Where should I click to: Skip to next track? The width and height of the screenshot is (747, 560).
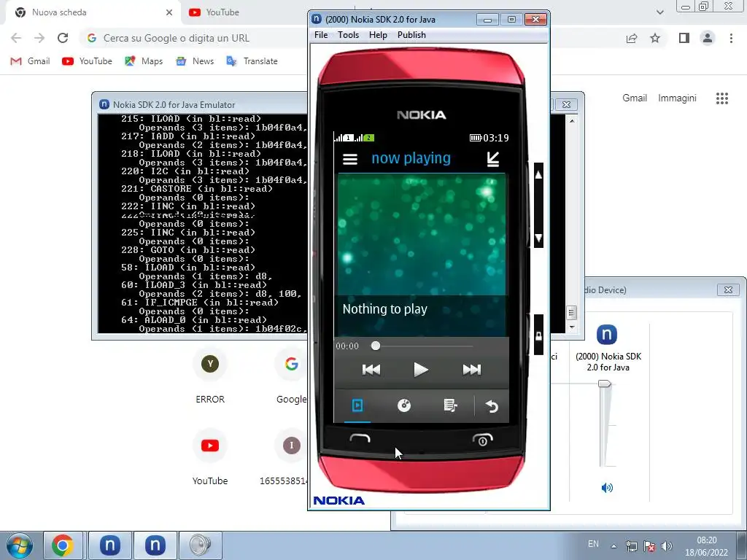tap(472, 370)
